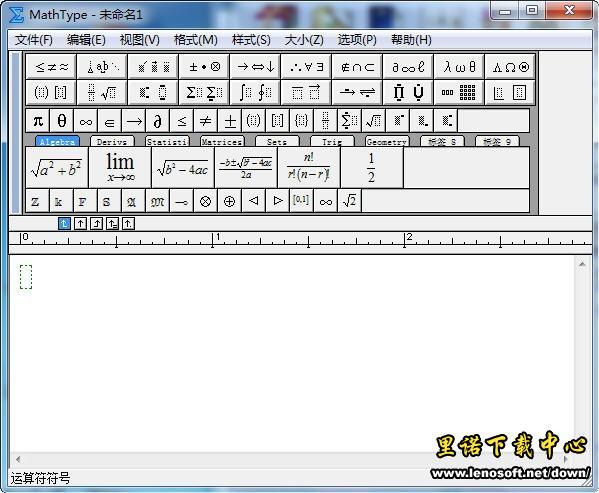Select the last tab-stop alignment button
Screen dimensions: 599x493
pyautogui.click(x=128, y=223)
